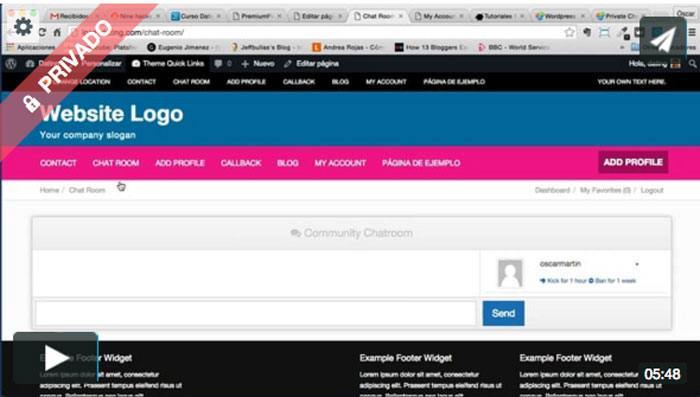Open the Wordpress browser tab
This screenshot has width=700, height=397.
click(559, 16)
